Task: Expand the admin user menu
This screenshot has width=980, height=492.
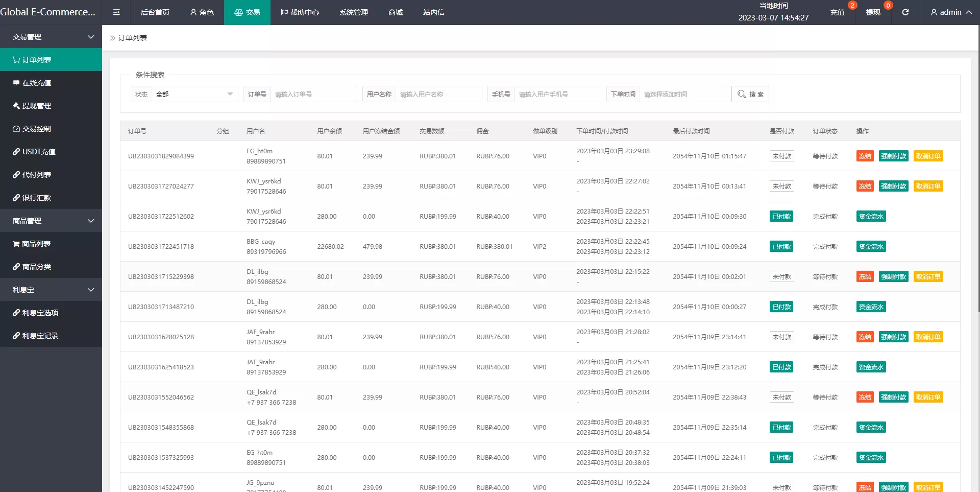Action: point(950,12)
